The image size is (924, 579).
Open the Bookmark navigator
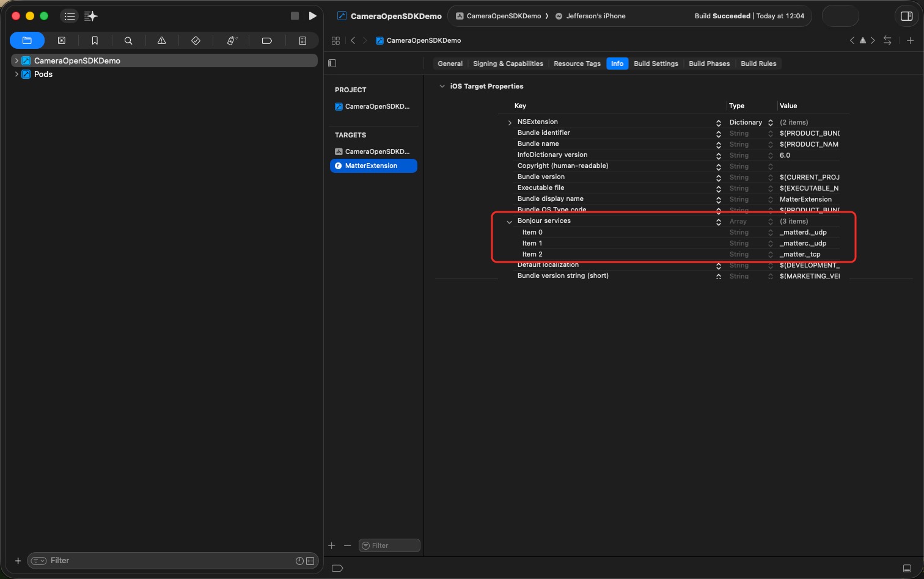(x=95, y=40)
